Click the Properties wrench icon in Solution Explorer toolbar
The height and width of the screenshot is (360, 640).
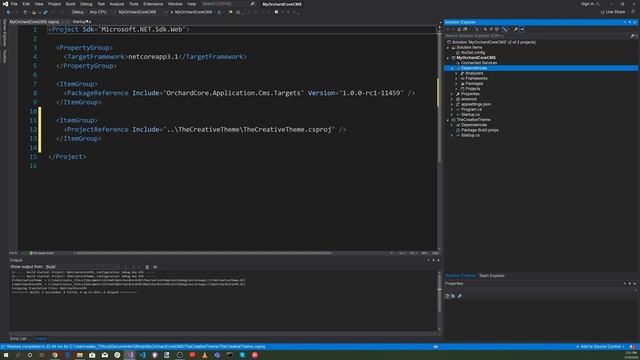(515, 29)
